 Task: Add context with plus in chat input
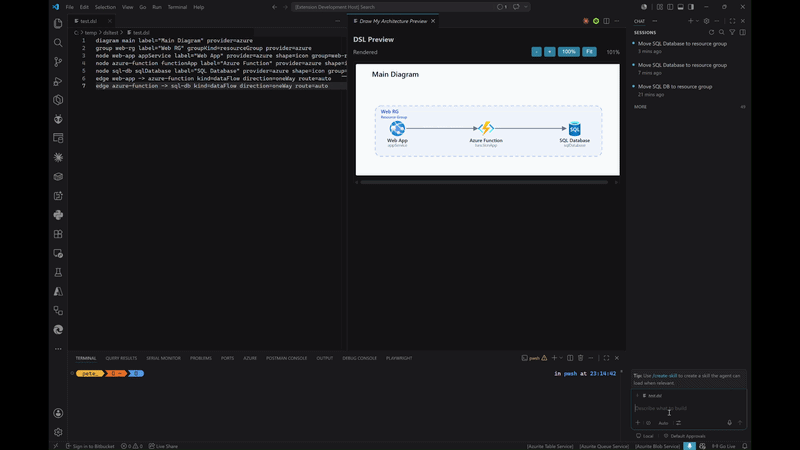[638, 422]
